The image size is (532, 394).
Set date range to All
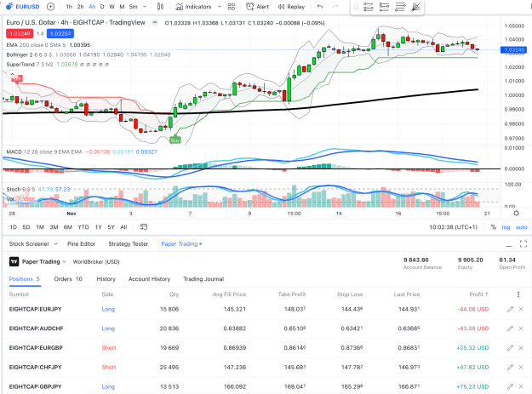pyautogui.click(x=123, y=227)
